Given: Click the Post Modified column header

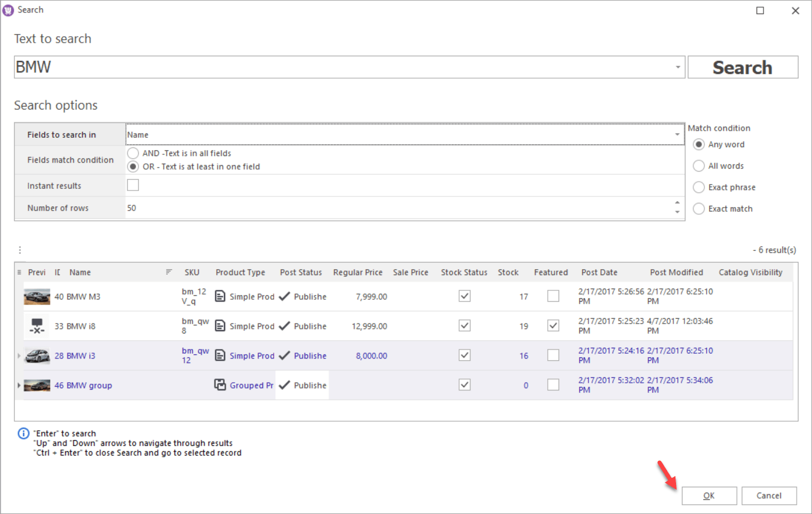Looking at the screenshot, I should pos(677,273).
